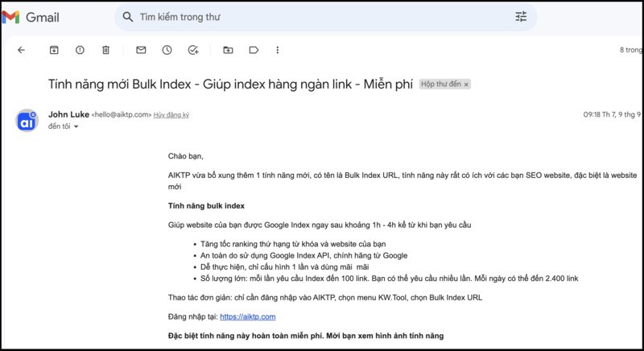Click the "8 trong" message counter
This screenshot has height=351, width=644.
point(630,50)
